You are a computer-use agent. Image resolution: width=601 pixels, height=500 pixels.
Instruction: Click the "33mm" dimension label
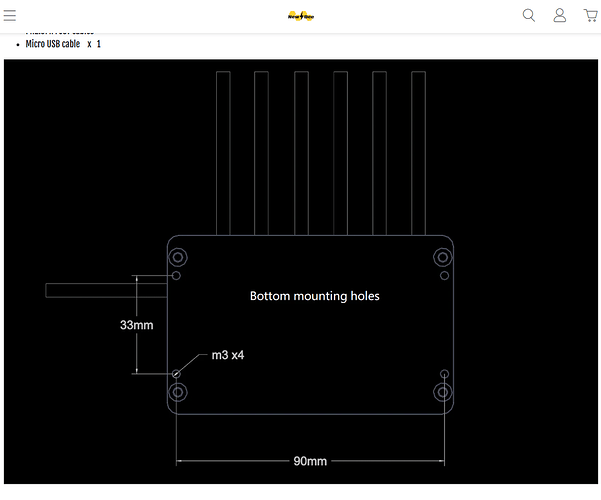tap(136, 325)
